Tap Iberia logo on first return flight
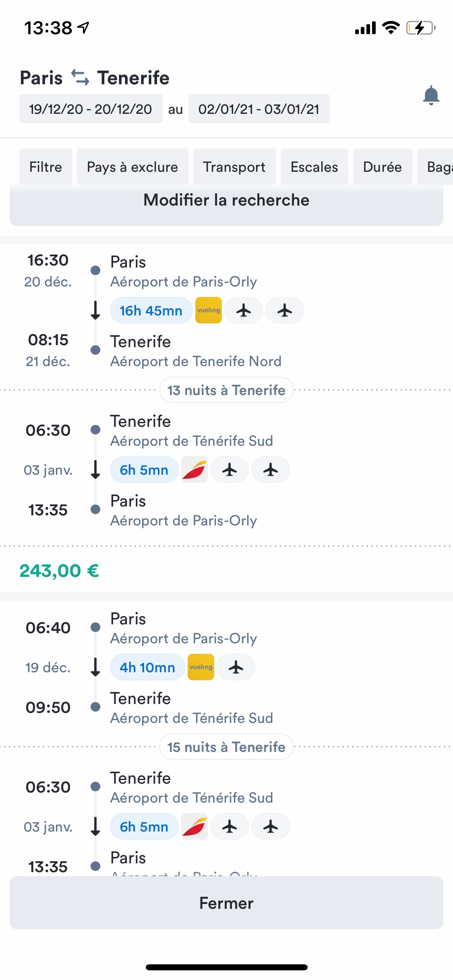This screenshot has width=453, height=980. point(194,470)
